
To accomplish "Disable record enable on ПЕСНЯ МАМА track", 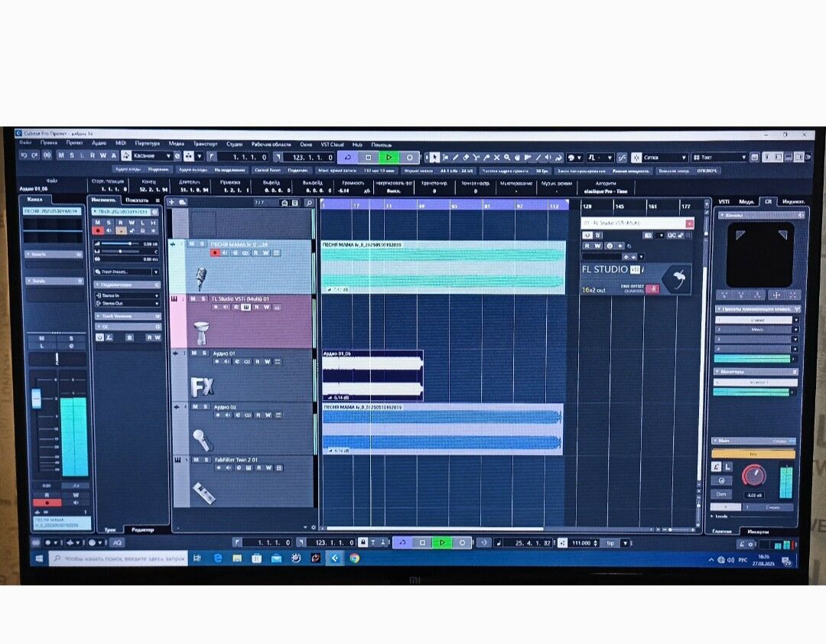I will tap(216, 252).
